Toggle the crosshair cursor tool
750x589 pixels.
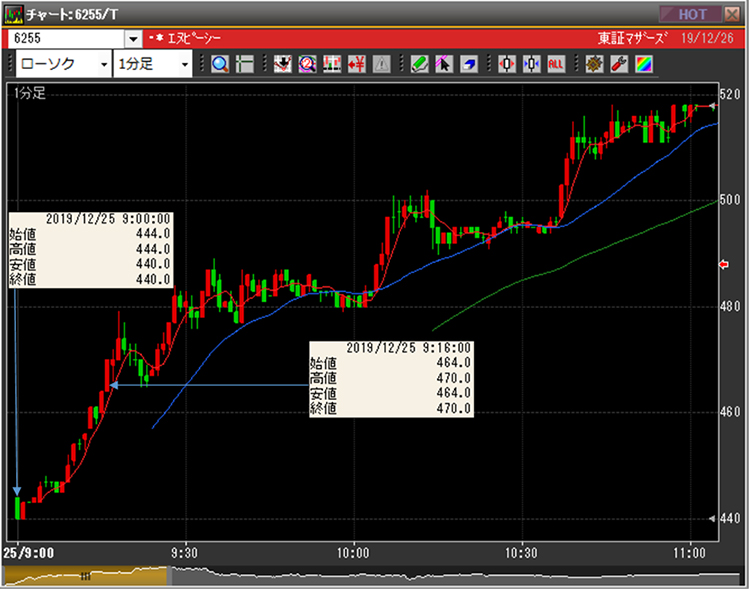pos(244,64)
